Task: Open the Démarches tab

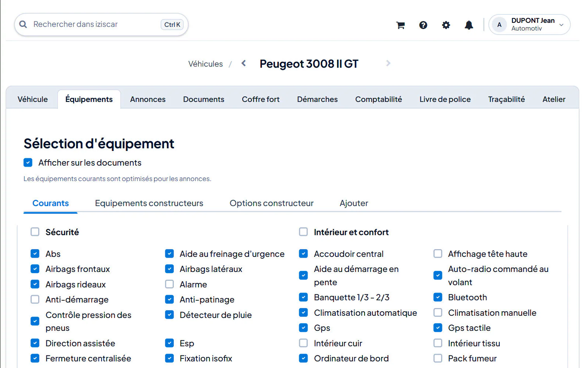Action: pos(317,99)
